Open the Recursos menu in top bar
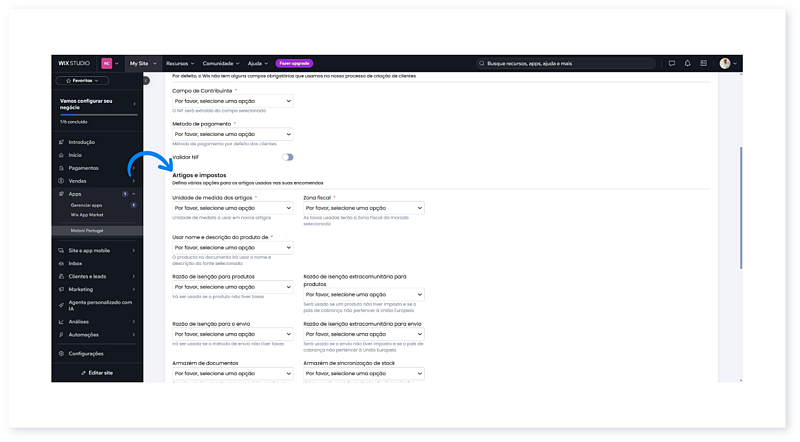Screen dimensions: 800x442 (x=180, y=63)
